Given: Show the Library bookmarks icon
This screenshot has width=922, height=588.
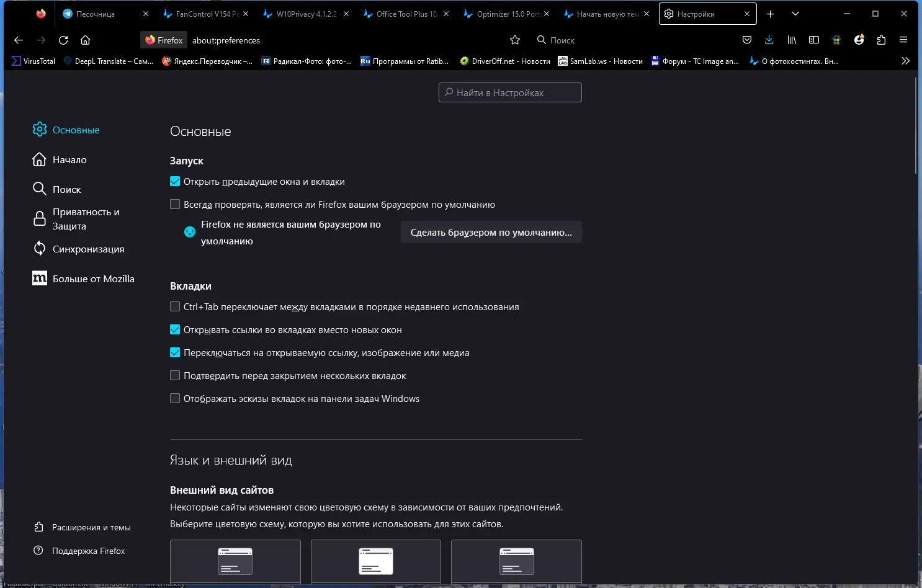Looking at the screenshot, I should pos(792,40).
